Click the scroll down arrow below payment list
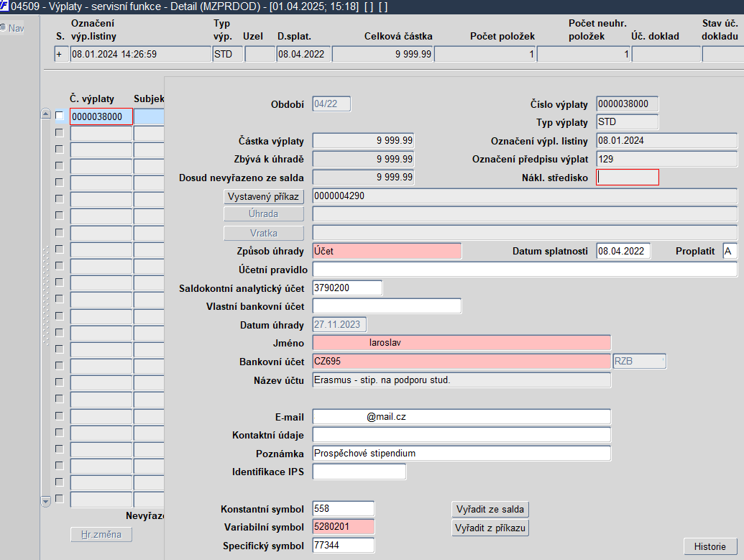This screenshot has height=560, width=744. click(46, 501)
